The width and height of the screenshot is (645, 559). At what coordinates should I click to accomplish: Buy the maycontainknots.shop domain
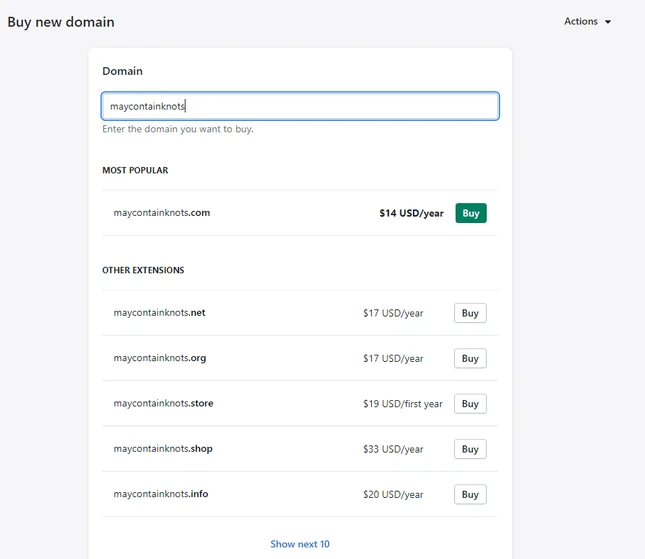tap(470, 449)
